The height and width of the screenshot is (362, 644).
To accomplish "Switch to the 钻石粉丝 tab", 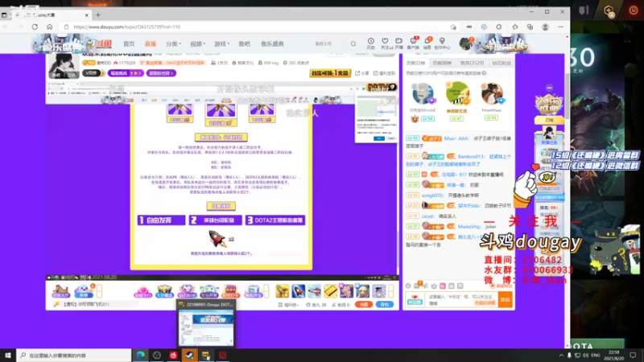I will point(501,63).
